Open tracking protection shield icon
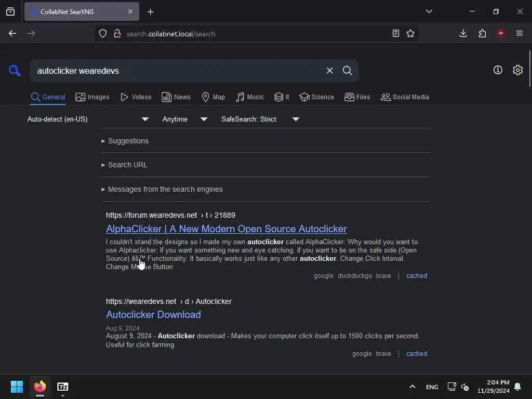This screenshot has width=532, height=399. click(103, 34)
